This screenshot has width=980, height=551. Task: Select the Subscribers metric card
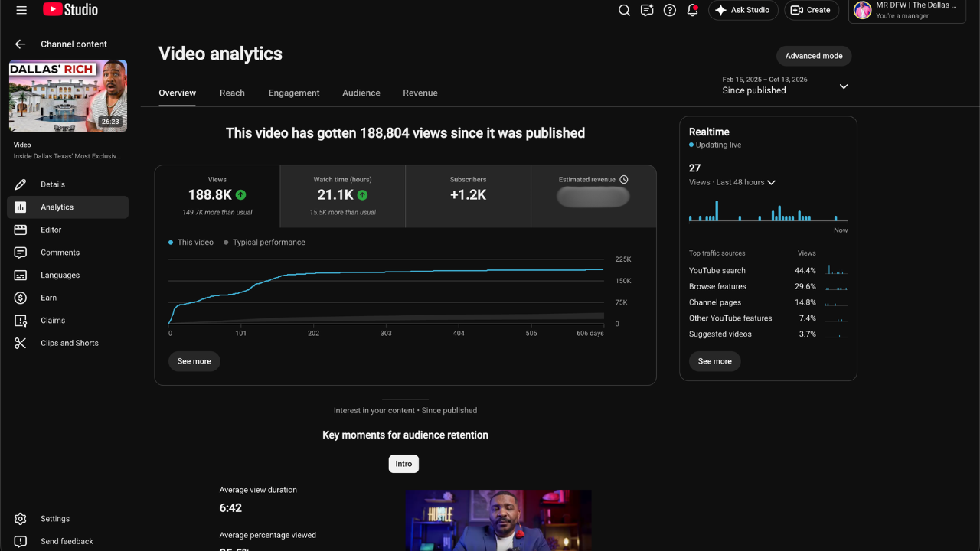pyautogui.click(x=468, y=196)
